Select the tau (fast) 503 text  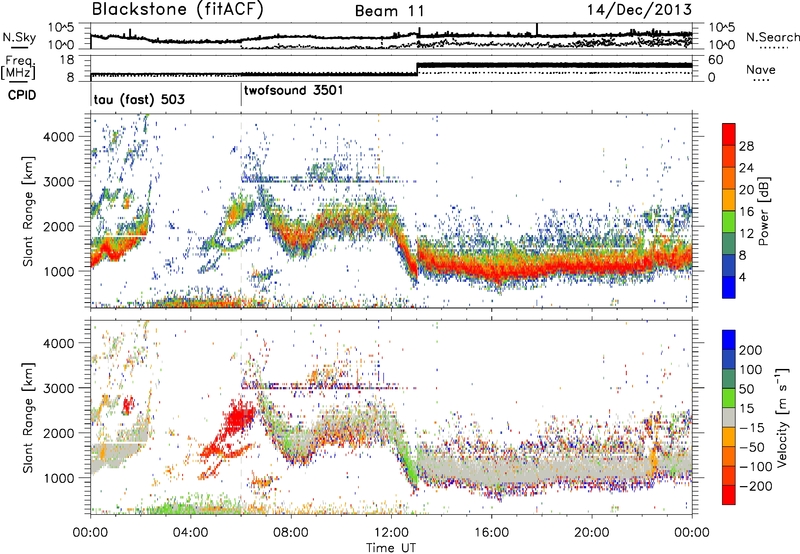[139, 99]
